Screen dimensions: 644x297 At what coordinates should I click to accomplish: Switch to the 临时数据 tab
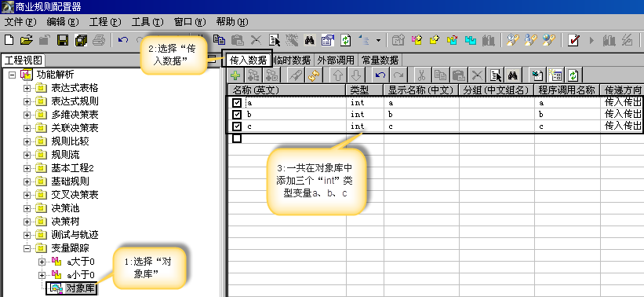tap(293, 60)
